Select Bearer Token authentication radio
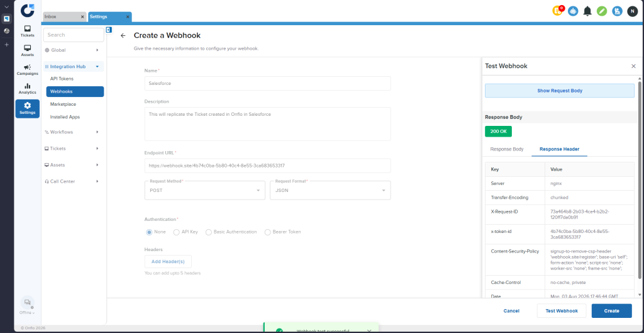The image size is (644, 333). click(268, 232)
